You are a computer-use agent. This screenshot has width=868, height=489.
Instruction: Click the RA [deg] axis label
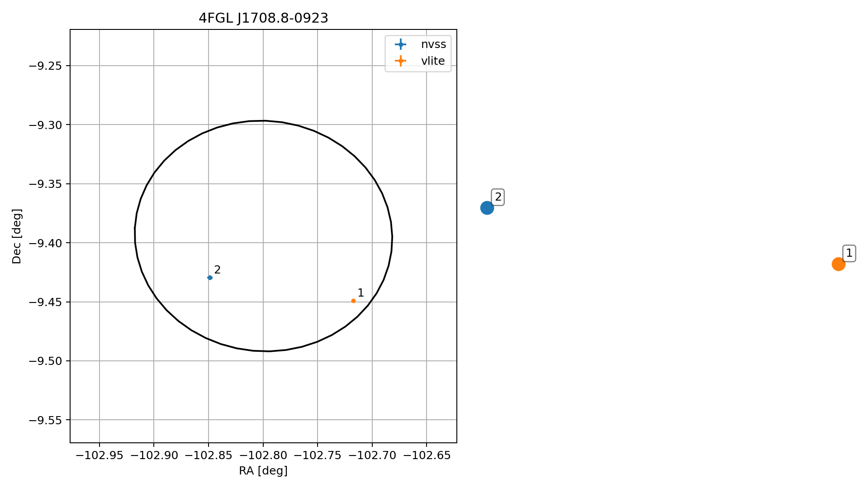point(263,471)
